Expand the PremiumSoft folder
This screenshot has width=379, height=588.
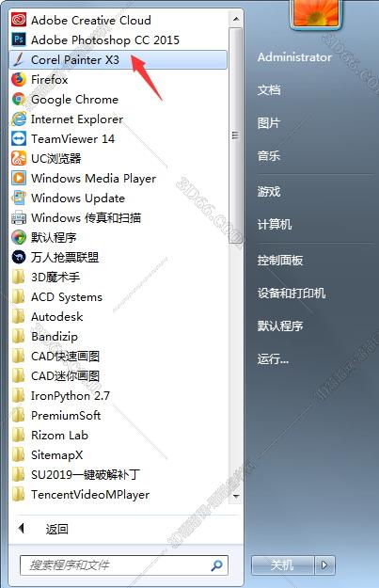pyautogui.click(x=56, y=416)
